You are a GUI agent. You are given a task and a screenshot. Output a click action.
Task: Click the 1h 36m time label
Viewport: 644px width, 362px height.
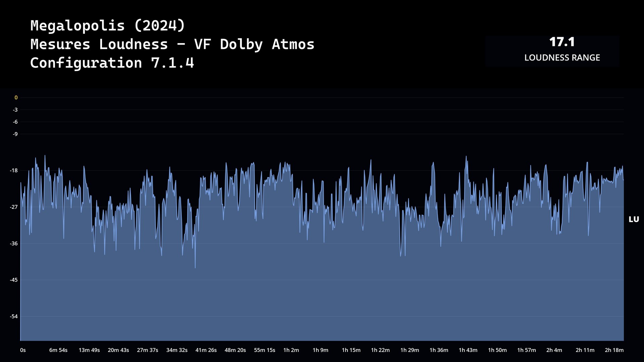point(439,350)
